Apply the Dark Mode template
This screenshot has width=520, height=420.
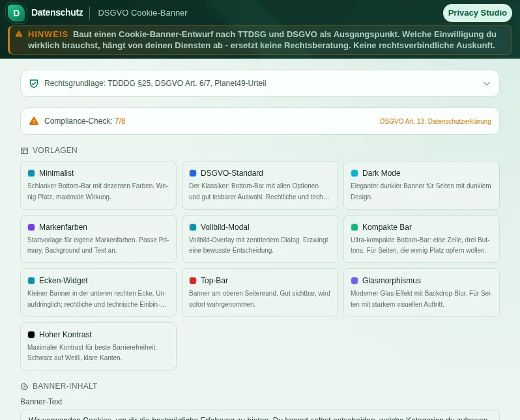coord(421,185)
